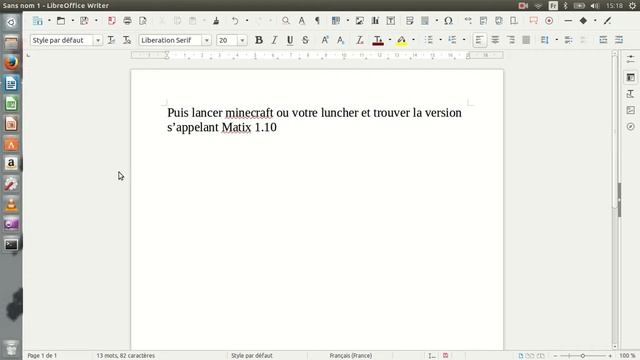The width and height of the screenshot is (640, 360).
Task: Click the Print icon
Action: point(127,21)
